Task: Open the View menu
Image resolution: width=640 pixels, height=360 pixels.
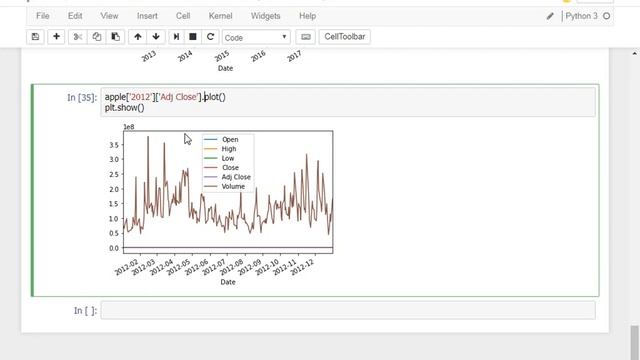Action: (x=109, y=16)
